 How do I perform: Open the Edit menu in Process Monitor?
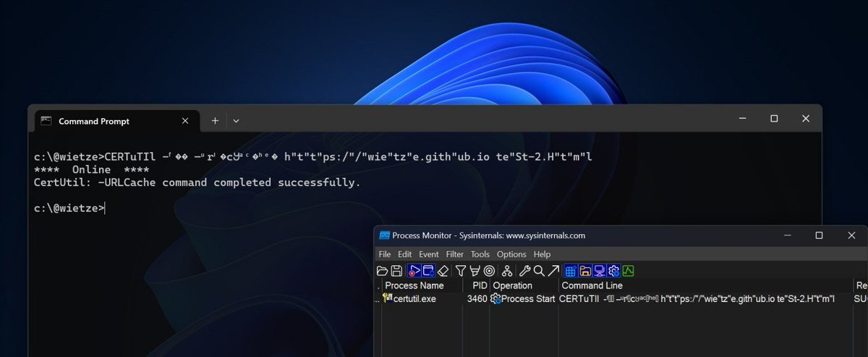pos(405,254)
